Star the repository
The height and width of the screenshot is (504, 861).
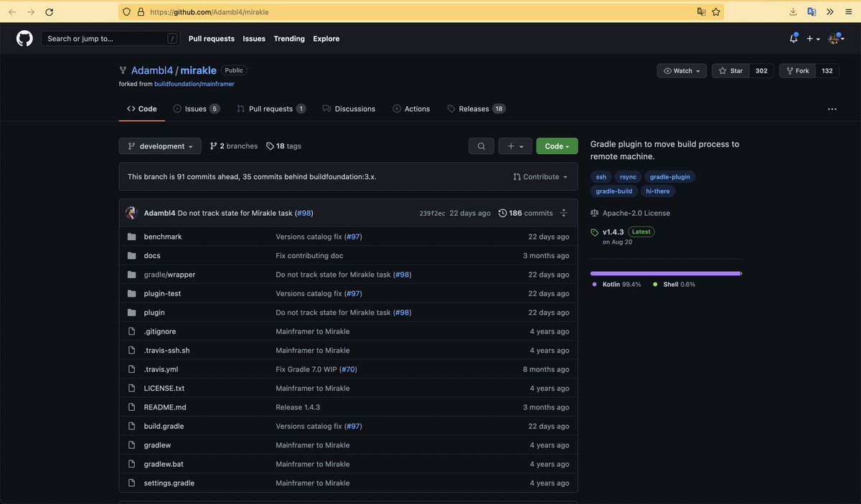[730, 71]
